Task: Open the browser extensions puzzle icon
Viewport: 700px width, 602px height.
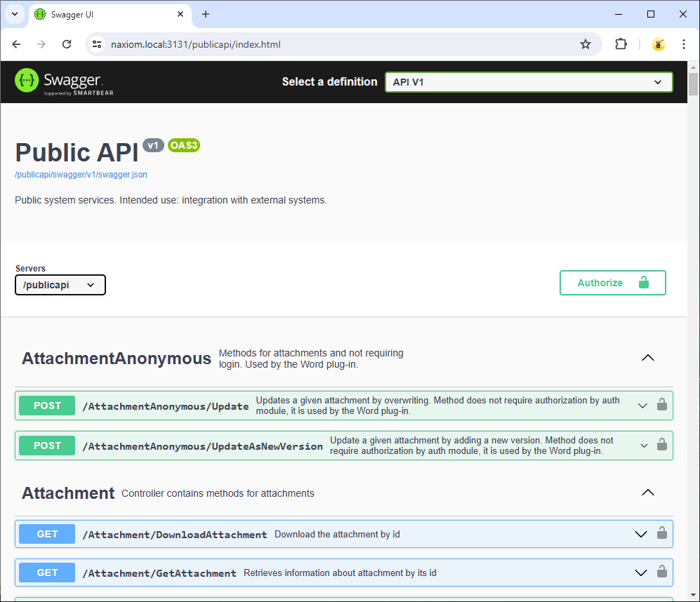Action: click(621, 44)
